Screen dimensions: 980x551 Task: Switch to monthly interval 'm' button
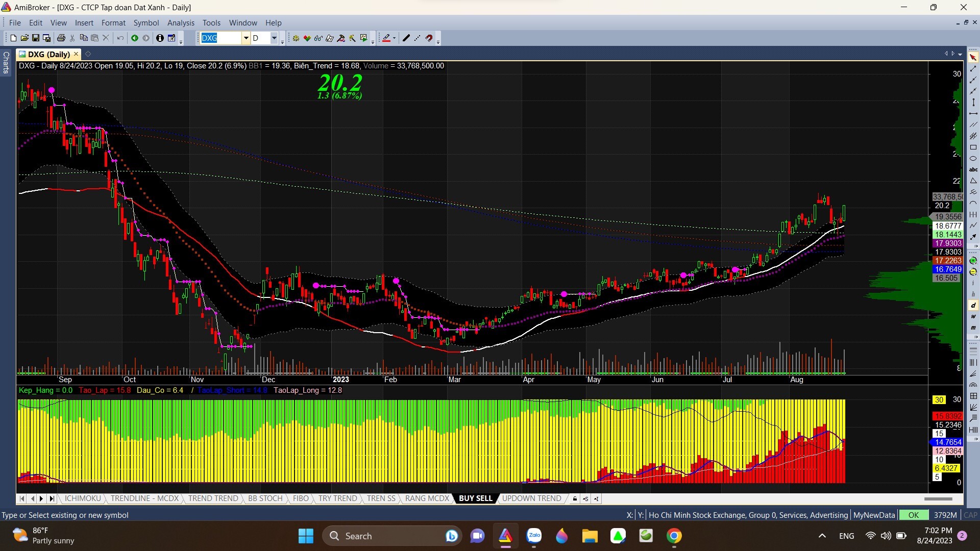[x=973, y=328]
